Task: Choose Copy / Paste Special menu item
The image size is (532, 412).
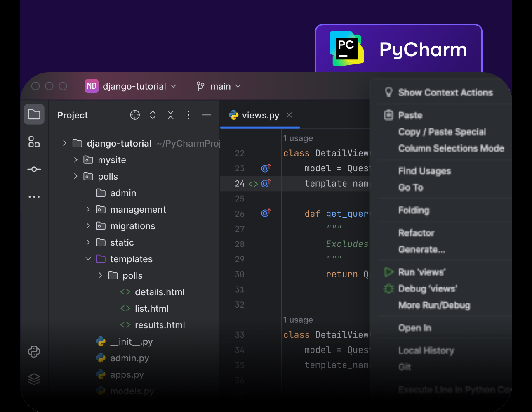Action: (442, 132)
